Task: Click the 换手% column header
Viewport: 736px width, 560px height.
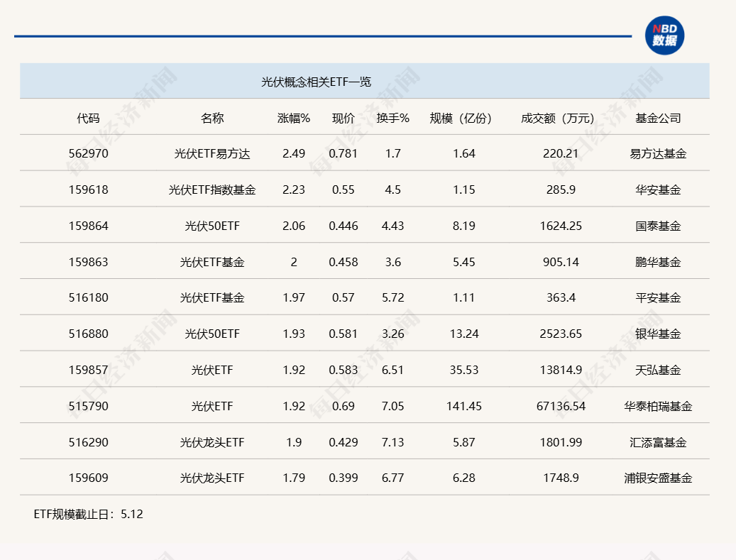Action: [x=393, y=119]
